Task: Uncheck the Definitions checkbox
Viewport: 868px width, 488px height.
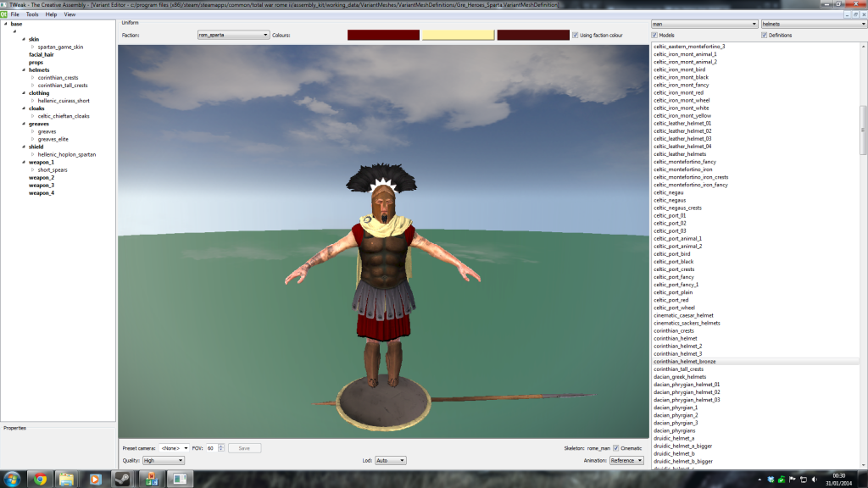Action: coord(764,36)
